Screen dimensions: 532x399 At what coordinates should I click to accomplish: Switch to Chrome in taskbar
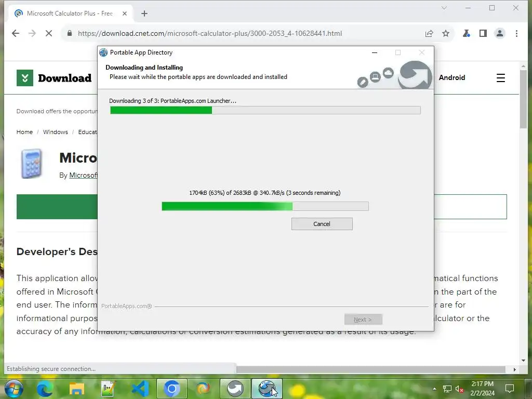[171, 389]
